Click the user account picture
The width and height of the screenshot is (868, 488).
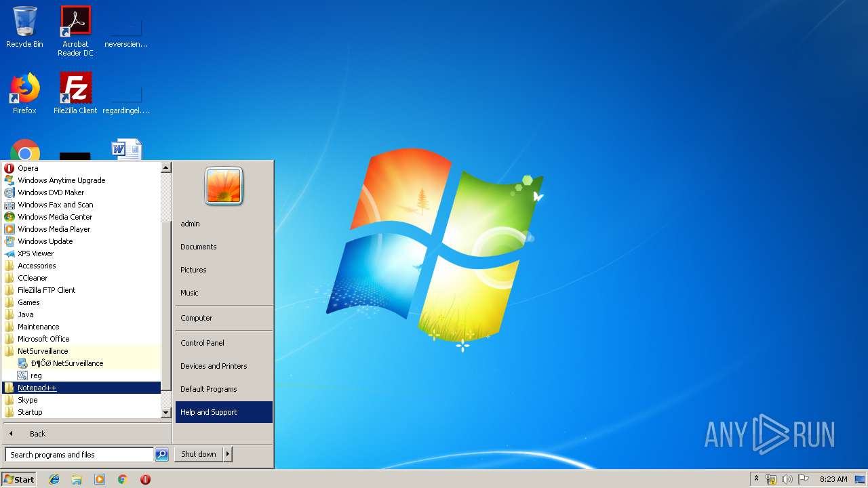click(x=224, y=186)
